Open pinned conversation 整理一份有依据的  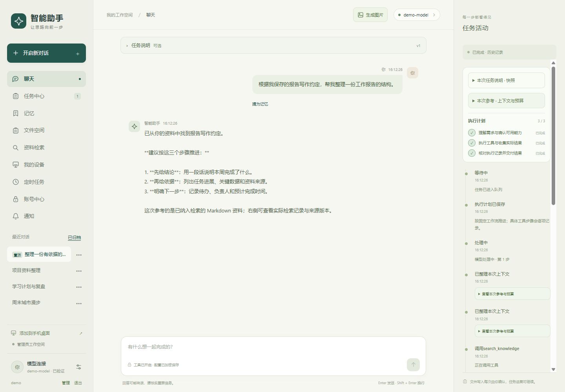coord(39,254)
